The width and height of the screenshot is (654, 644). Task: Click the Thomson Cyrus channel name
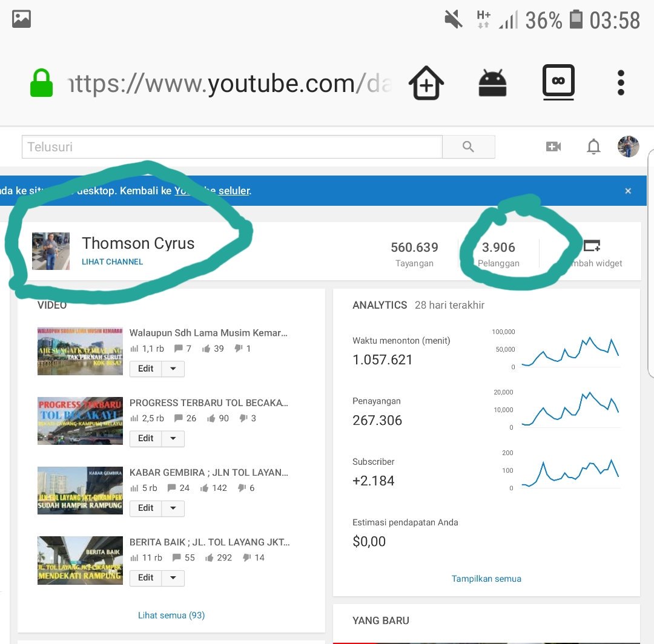[x=138, y=243]
